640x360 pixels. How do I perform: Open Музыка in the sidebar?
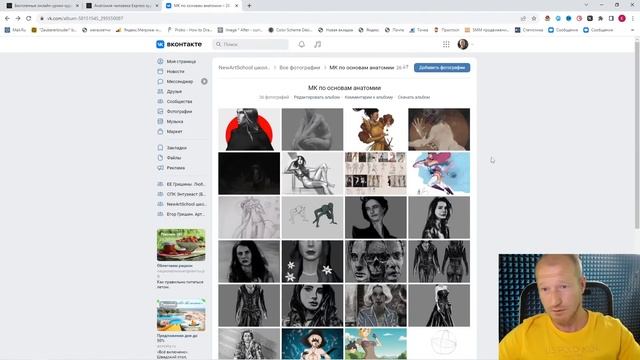[175, 122]
